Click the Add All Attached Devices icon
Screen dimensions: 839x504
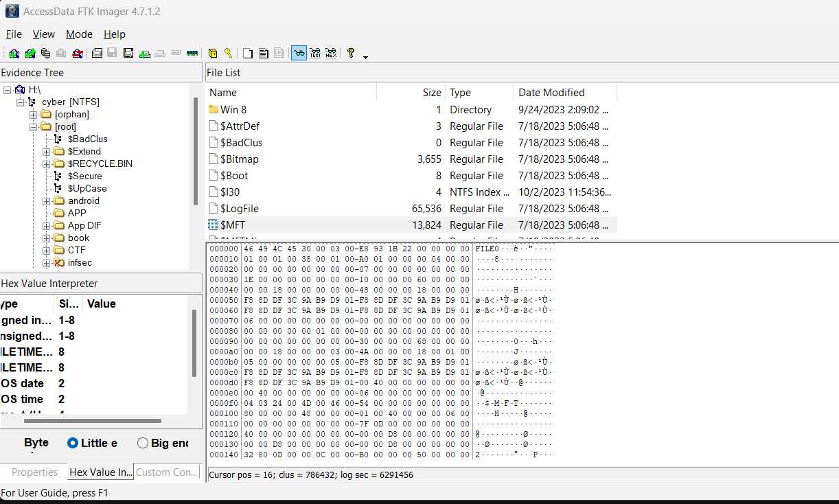[x=30, y=54]
